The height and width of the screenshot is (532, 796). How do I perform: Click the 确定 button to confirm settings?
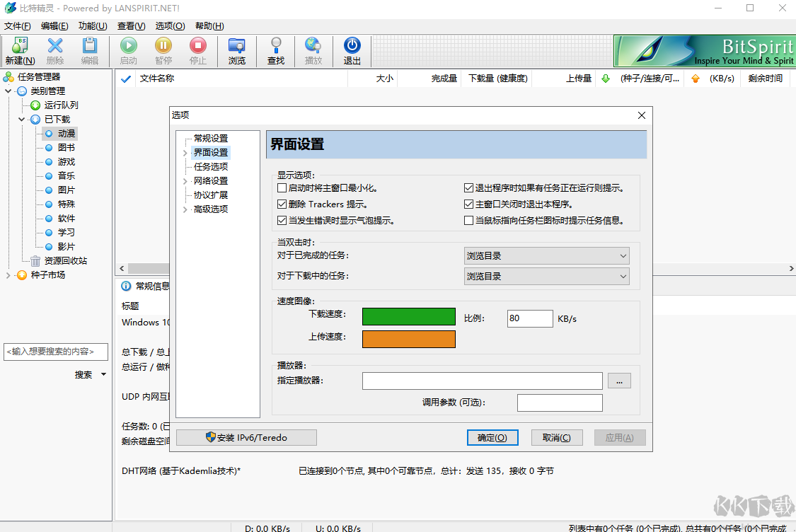click(492, 437)
